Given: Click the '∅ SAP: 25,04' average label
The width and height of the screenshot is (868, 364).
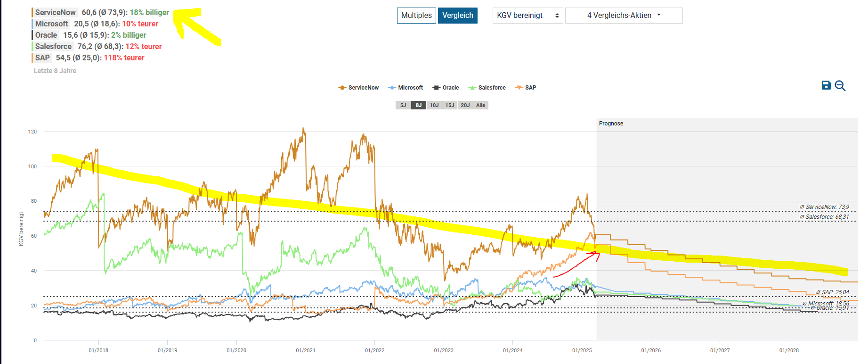Looking at the screenshot, I should 832,292.
